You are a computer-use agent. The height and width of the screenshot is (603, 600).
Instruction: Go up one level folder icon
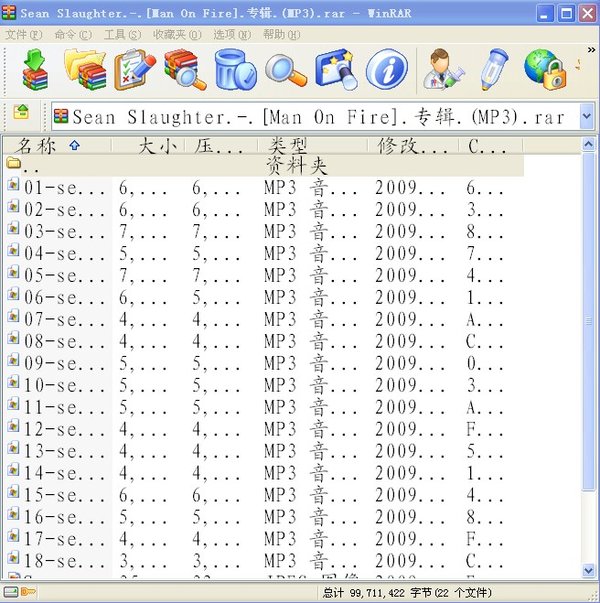(21, 112)
